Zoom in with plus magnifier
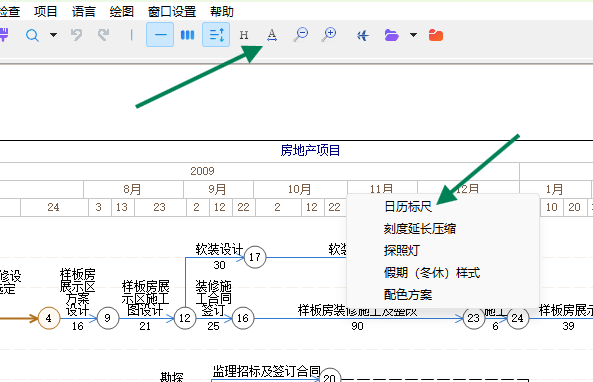This screenshot has width=593, height=382. tap(329, 34)
